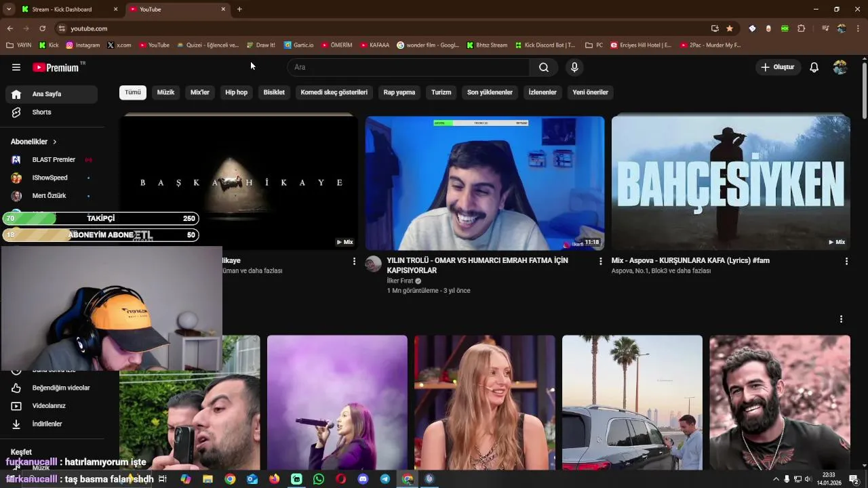
Task: Open the media control icon in the toolbar
Action: [825, 28]
